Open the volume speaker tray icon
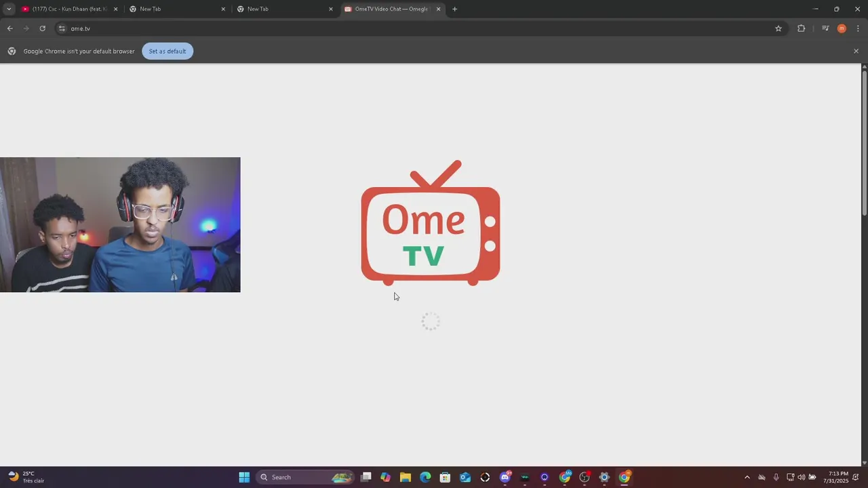Viewport: 868px width, 488px height. click(802, 477)
